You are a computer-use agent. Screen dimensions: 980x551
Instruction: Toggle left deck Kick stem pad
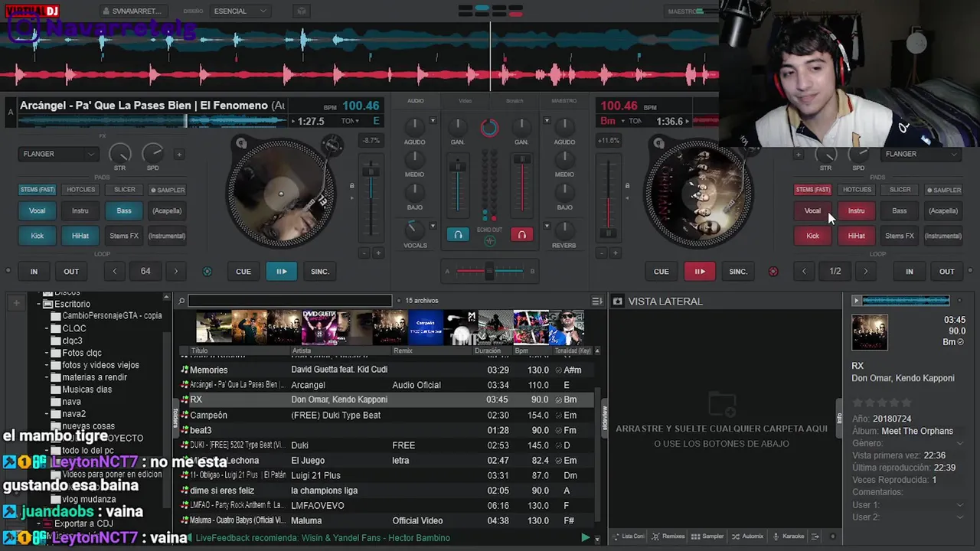[37, 236]
